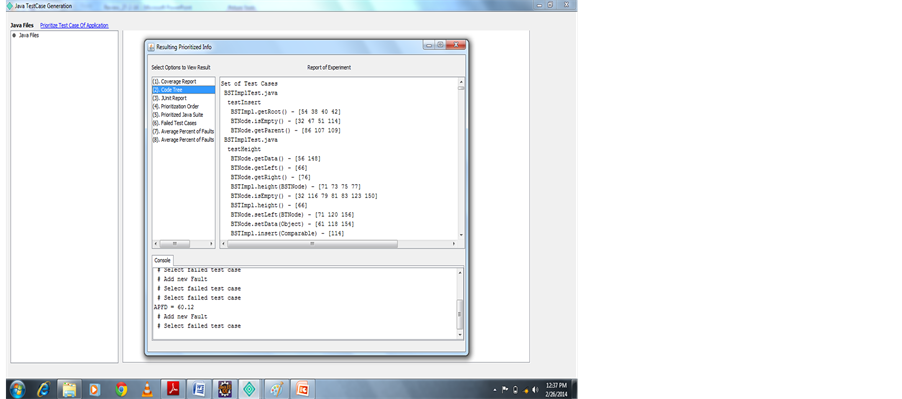Launch Internet Explorer from the taskbar
This screenshot has height=399, width=902.
[x=44, y=389]
